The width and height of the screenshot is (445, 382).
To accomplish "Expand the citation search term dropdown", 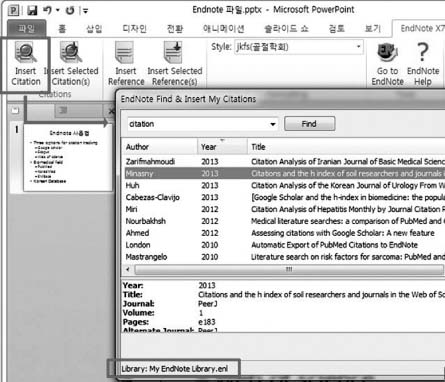I will coord(273,124).
